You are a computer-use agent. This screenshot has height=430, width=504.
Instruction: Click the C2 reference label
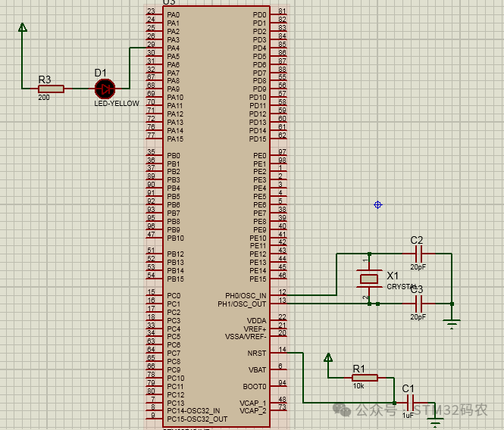[x=417, y=240]
